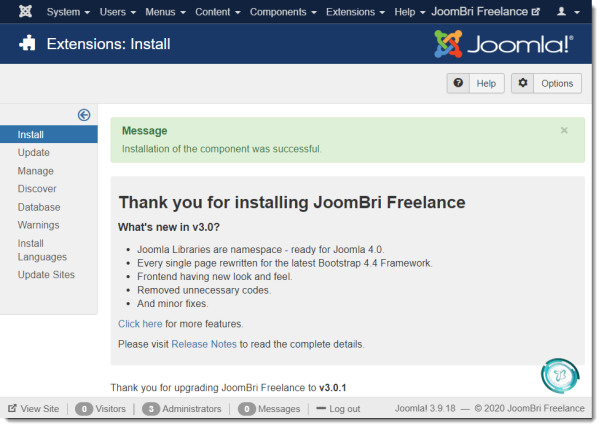Click the Joomla star icon in top menu
Screen dimensions: 600x428
[25, 11]
